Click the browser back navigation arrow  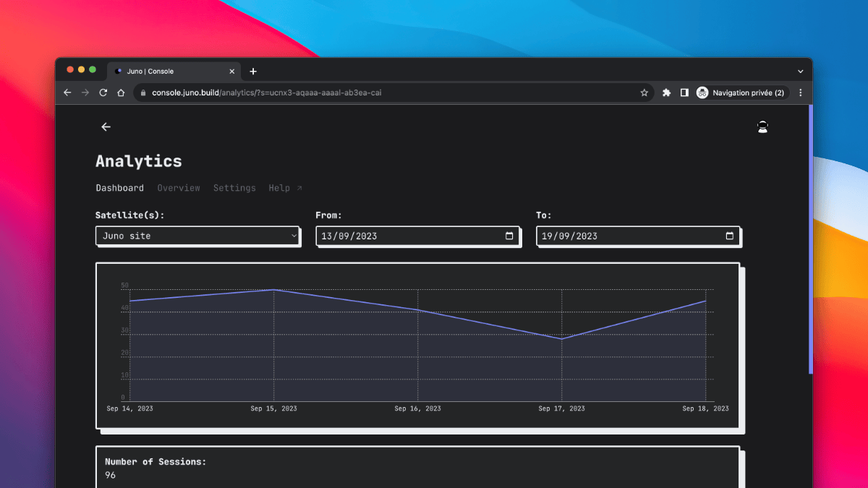(x=67, y=93)
